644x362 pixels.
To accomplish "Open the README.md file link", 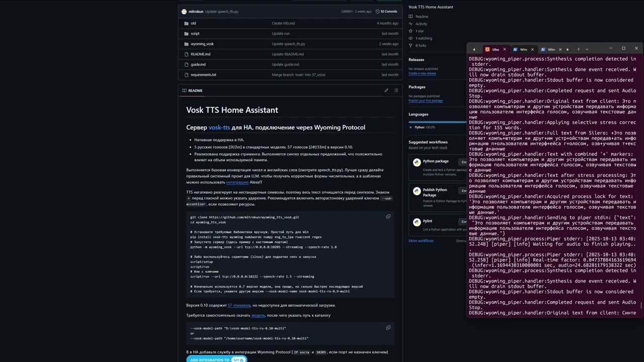I will point(201,54).
